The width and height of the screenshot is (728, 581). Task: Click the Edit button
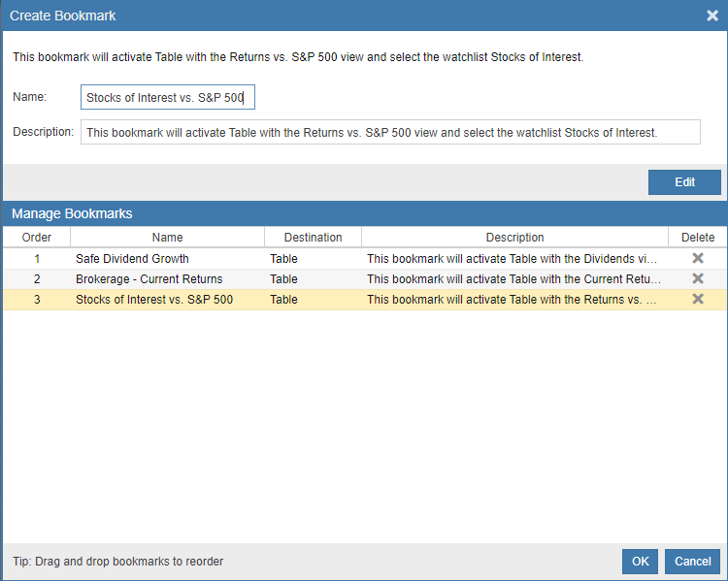point(684,182)
